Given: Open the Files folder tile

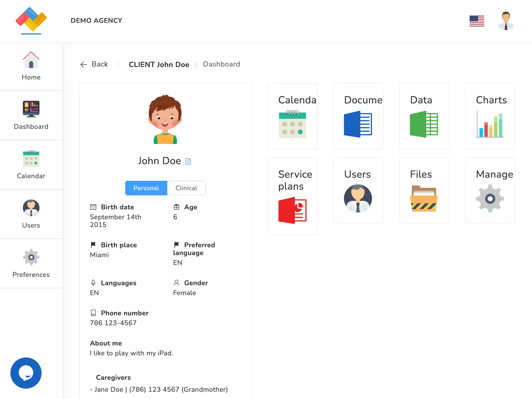Looking at the screenshot, I should point(424,190).
